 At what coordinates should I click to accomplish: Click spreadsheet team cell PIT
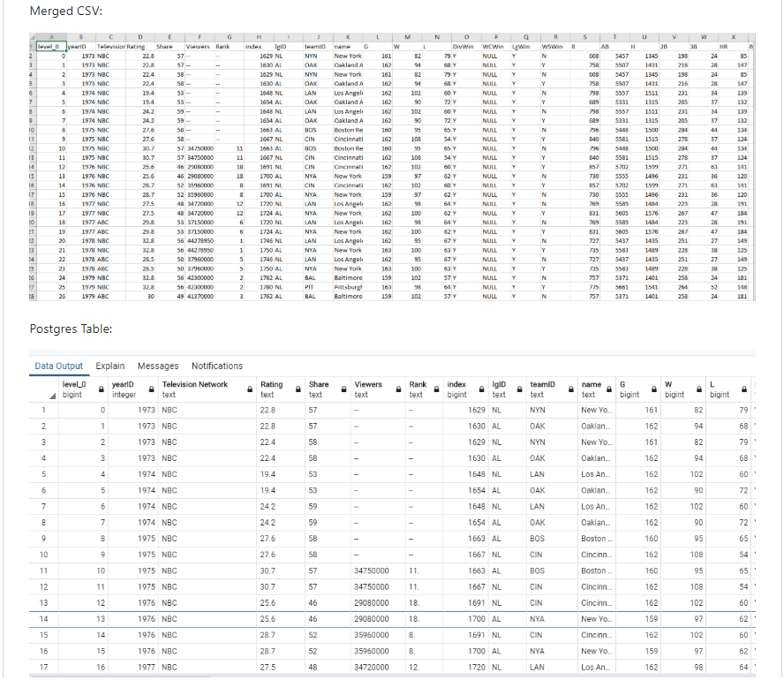coord(318,288)
